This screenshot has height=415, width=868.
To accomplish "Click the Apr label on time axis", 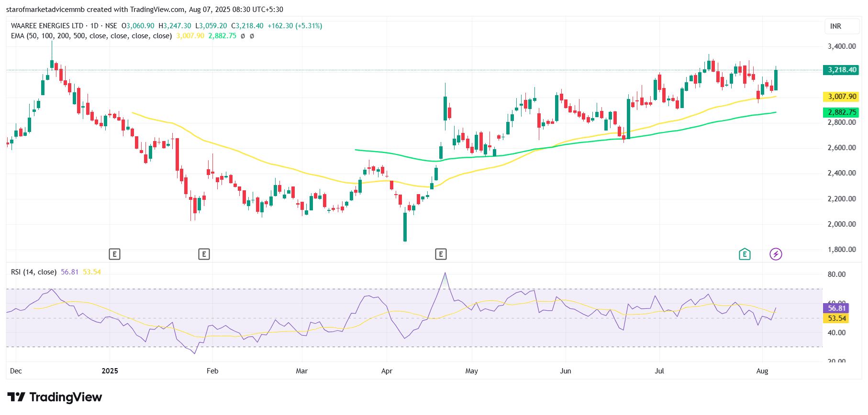I will click(387, 371).
